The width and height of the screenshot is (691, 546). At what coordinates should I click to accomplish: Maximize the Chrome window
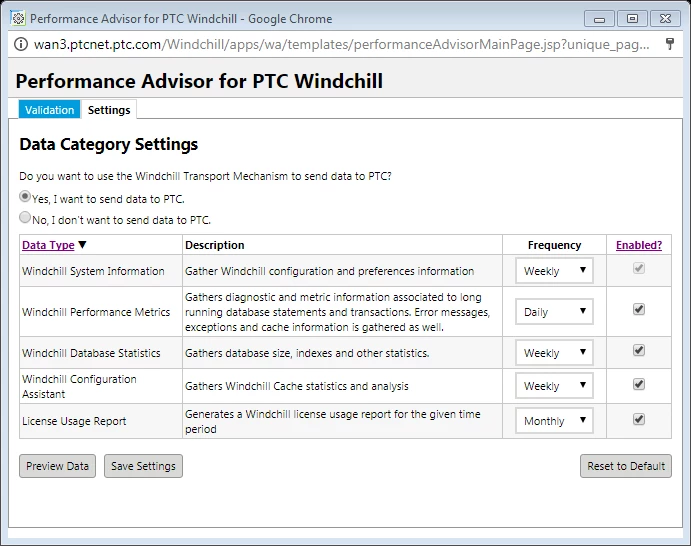click(x=632, y=19)
